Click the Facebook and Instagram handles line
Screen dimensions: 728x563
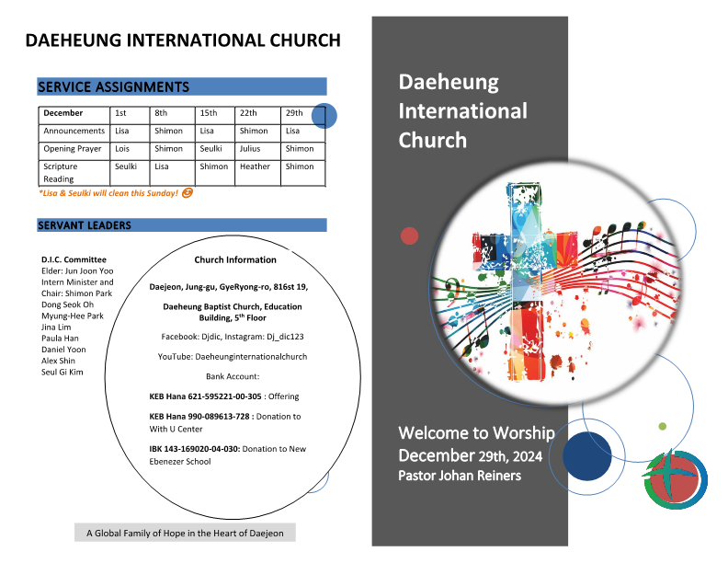233,337
